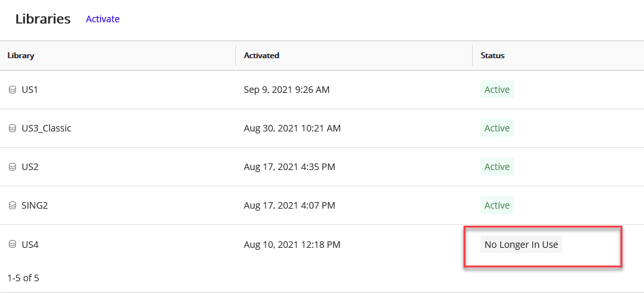Click the No Longer In Use badge

click(x=521, y=245)
